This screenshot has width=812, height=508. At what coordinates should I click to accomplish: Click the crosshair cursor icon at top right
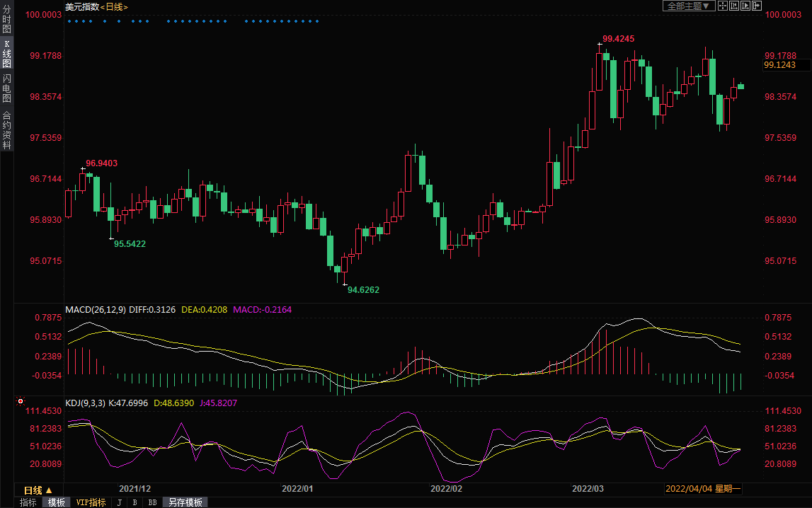point(723,6)
